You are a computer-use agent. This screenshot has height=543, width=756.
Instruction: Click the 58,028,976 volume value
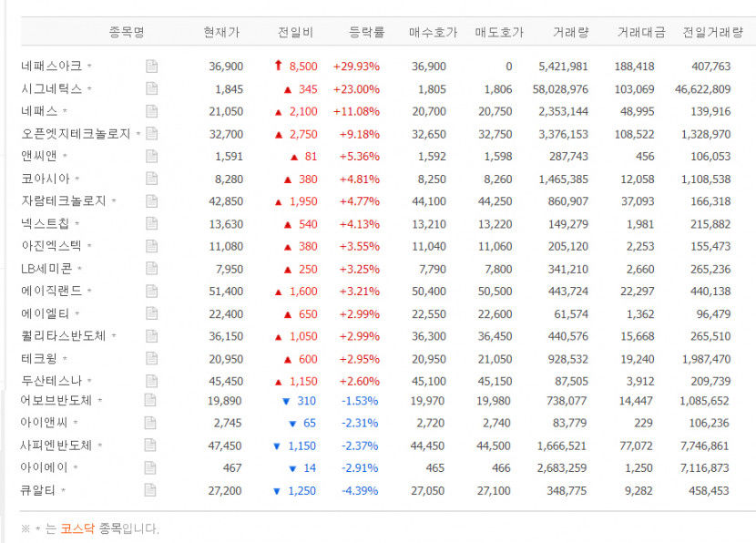[x=560, y=89]
